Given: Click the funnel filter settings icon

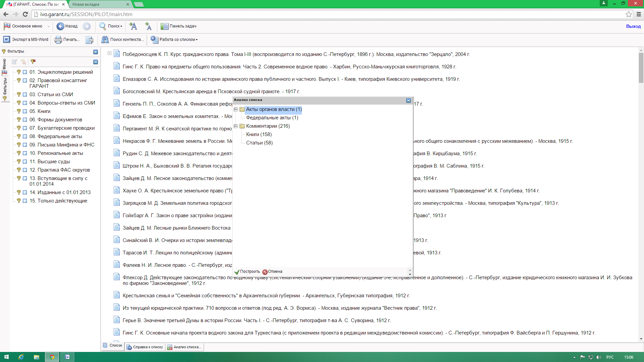Looking at the screenshot, I should (x=33, y=62).
